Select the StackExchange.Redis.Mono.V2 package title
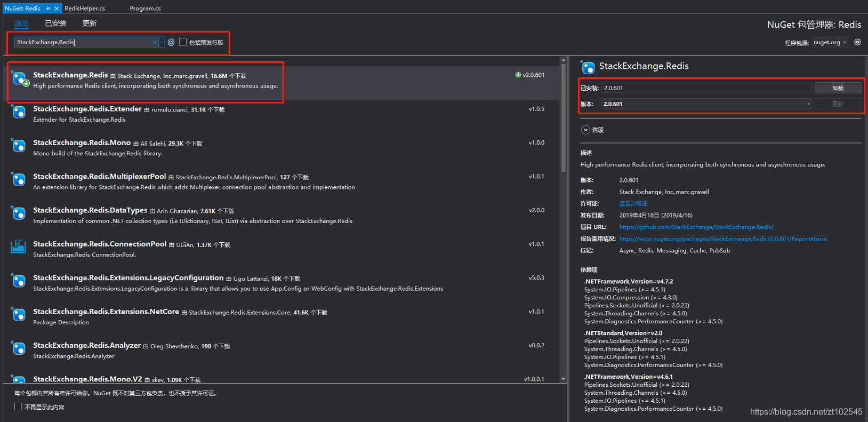The width and height of the screenshot is (868, 422). (87, 379)
